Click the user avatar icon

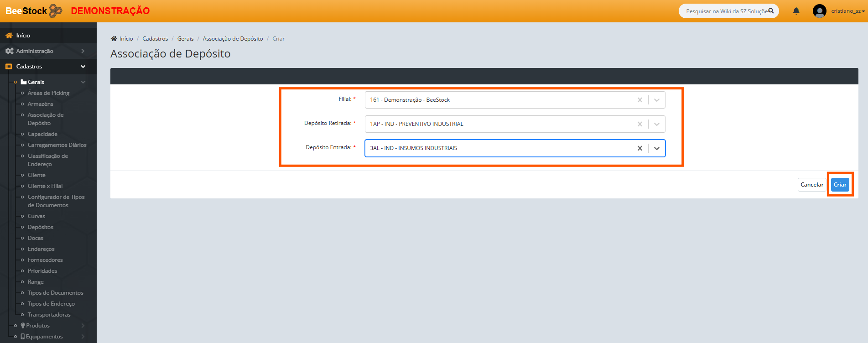(x=819, y=11)
